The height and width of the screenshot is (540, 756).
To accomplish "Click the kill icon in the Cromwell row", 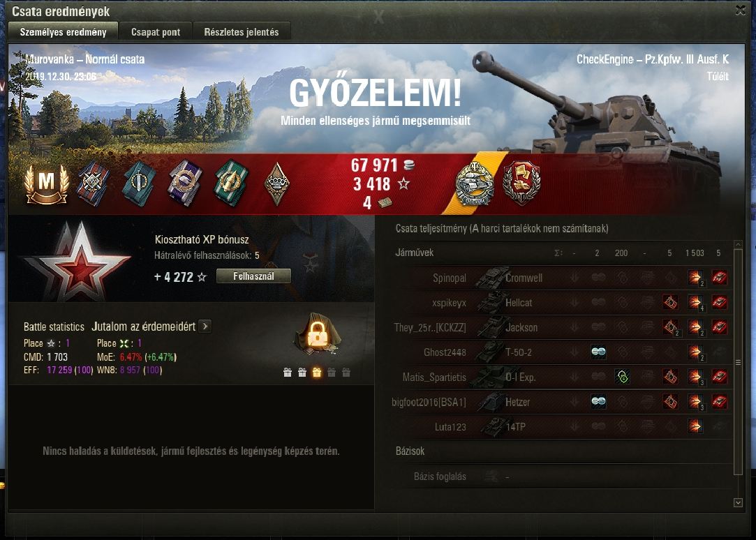I will pyautogui.click(x=720, y=278).
